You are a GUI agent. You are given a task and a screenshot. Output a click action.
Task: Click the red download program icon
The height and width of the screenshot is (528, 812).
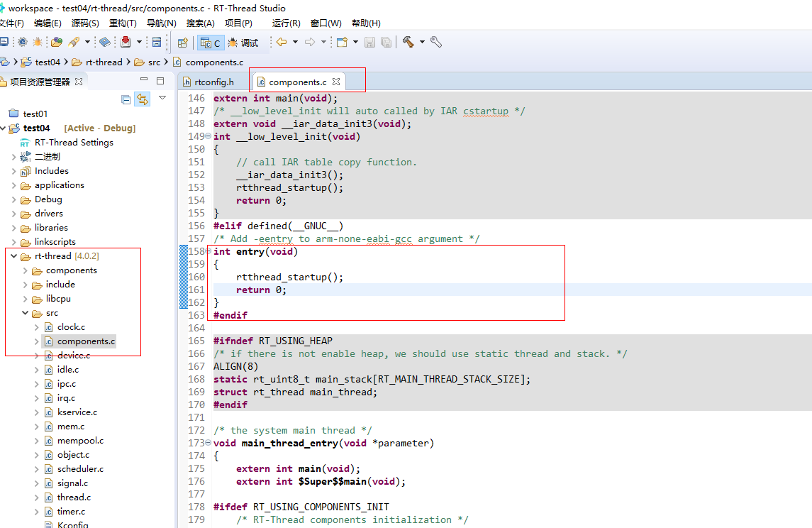click(x=126, y=42)
